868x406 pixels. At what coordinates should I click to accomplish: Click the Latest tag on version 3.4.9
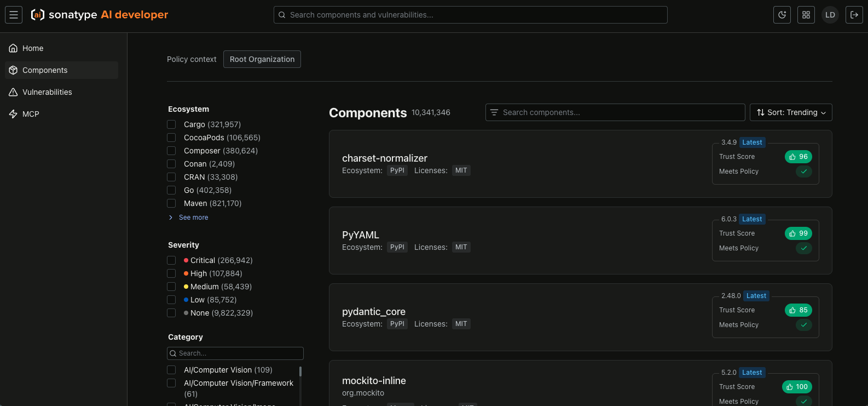[752, 142]
